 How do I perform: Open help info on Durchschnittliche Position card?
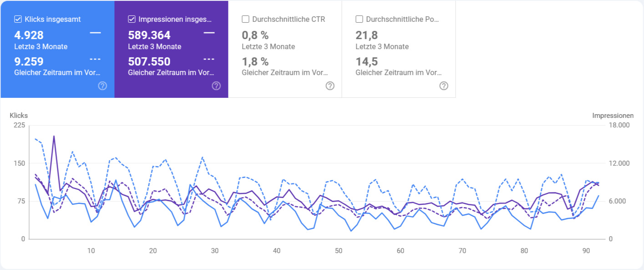click(x=443, y=86)
